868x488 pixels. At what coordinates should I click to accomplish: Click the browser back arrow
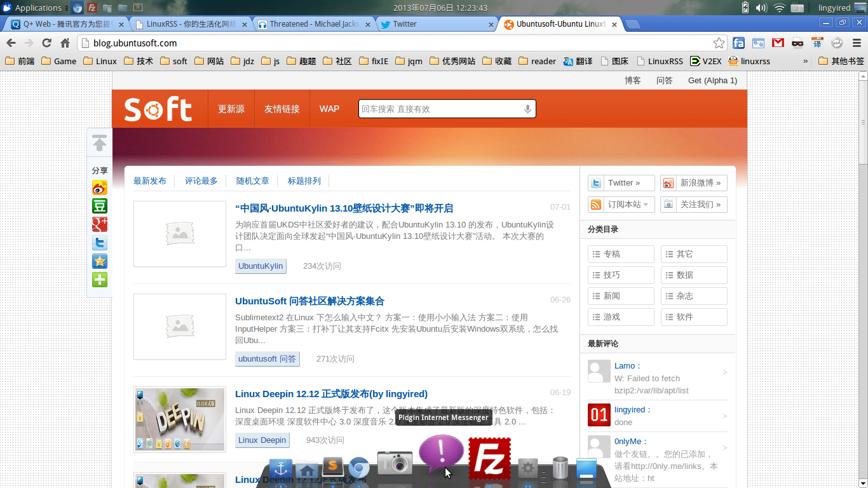(x=11, y=43)
